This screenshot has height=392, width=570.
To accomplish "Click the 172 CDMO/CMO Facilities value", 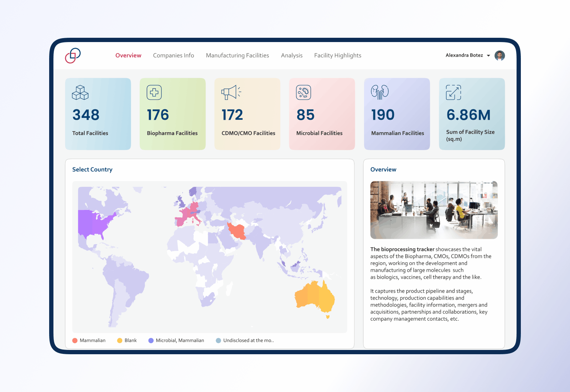I will (232, 115).
